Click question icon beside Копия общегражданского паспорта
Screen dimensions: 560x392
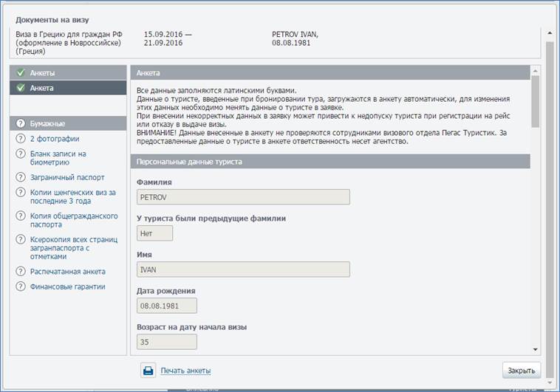pyautogui.click(x=21, y=216)
